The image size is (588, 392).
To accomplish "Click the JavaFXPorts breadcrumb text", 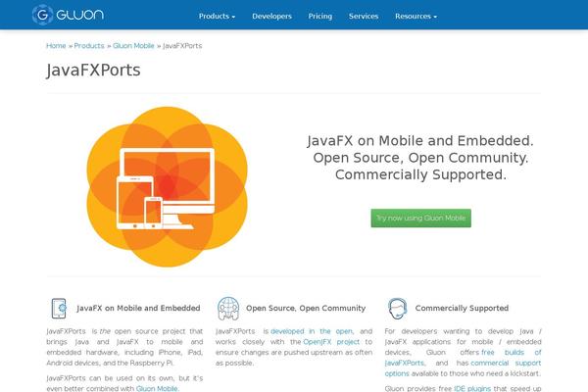I will (182, 46).
